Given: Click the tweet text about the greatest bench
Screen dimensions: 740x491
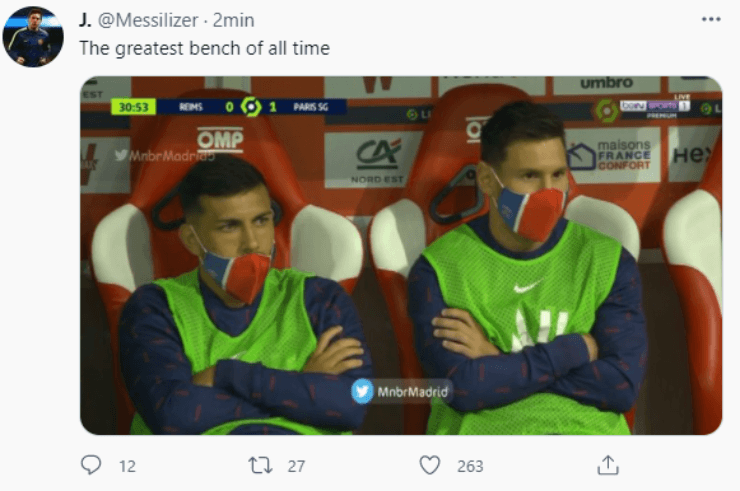Looking at the screenshot, I should coord(203,47).
